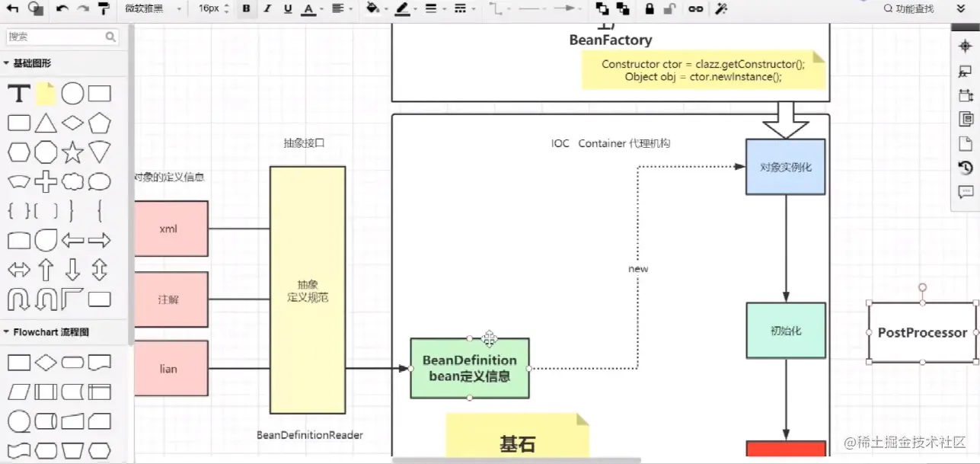This screenshot has height=464, width=980.
Task: Pick the cloud shape
Action: pyautogui.click(x=72, y=181)
